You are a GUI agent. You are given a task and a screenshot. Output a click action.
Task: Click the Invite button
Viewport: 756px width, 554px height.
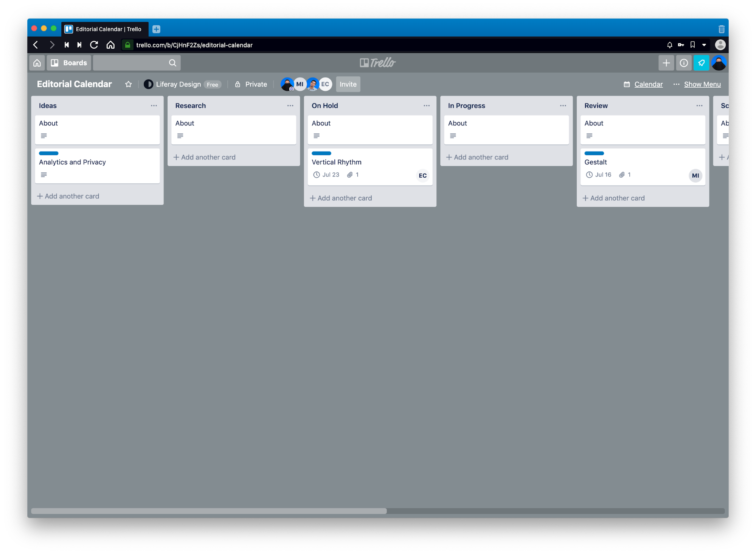pos(348,84)
